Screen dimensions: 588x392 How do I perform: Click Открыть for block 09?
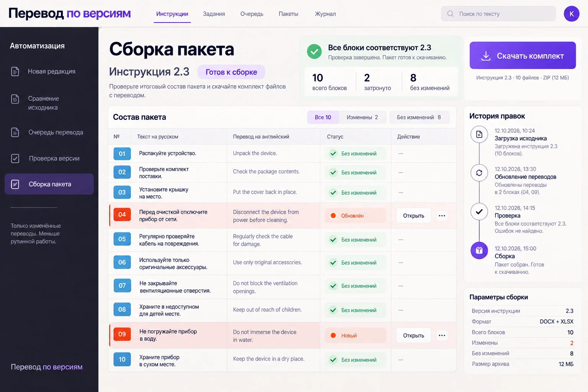414,335
